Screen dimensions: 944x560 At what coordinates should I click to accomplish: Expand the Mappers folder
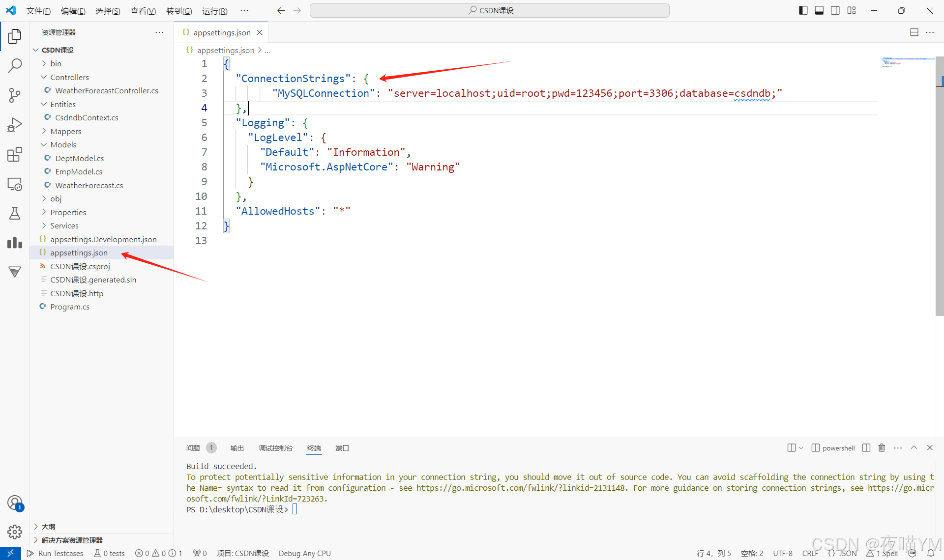pos(101,131)
